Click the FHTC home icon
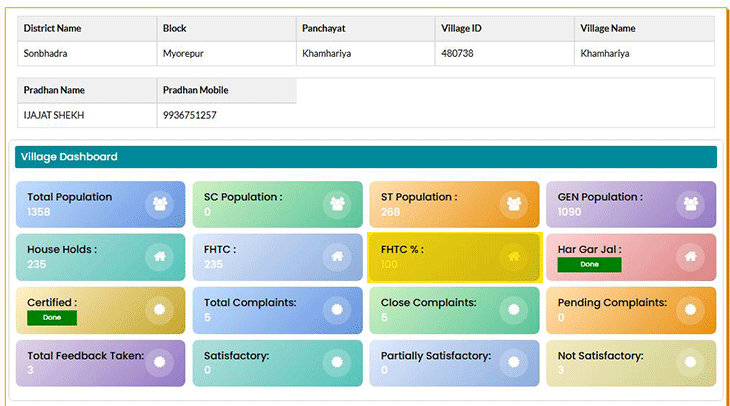Screen dimensions: 730x406 click(336, 257)
